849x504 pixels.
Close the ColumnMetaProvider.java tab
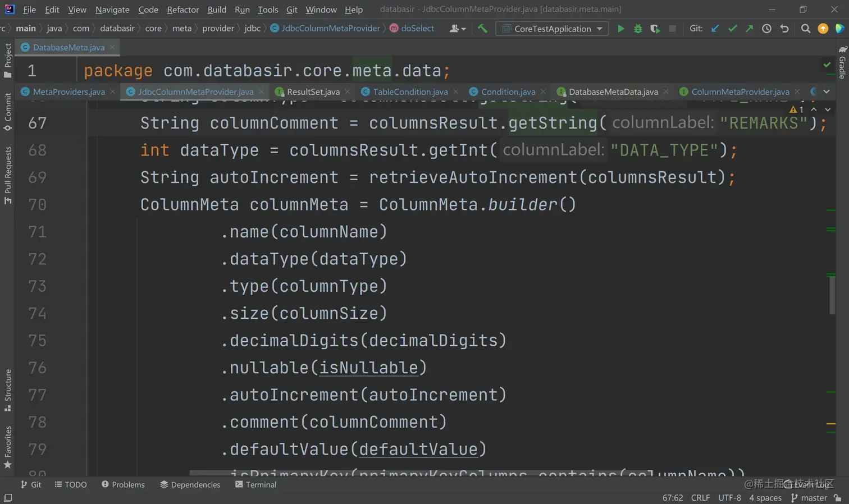click(x=797, y=91)
